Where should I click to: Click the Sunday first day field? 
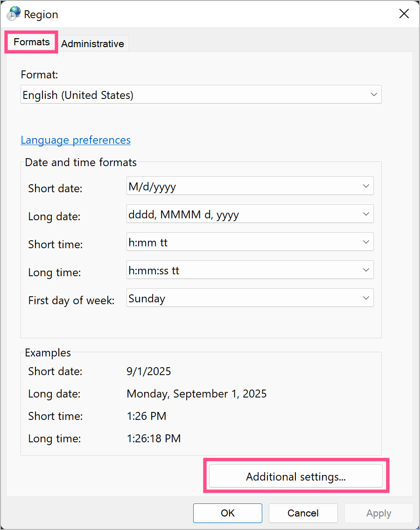click(233, 298)
